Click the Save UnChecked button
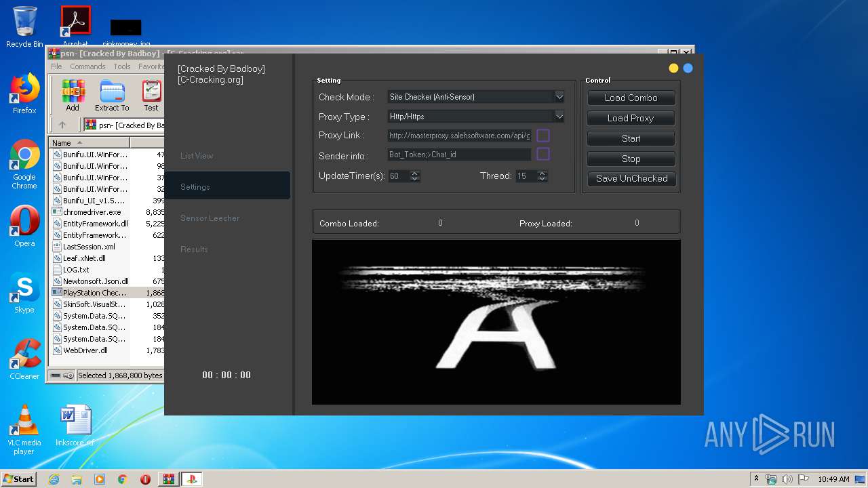 point(632,178)
